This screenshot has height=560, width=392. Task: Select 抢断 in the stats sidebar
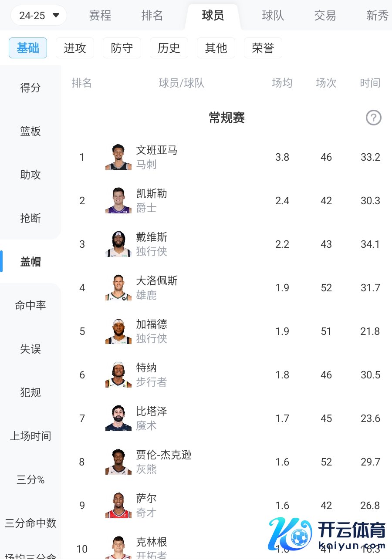30,218
